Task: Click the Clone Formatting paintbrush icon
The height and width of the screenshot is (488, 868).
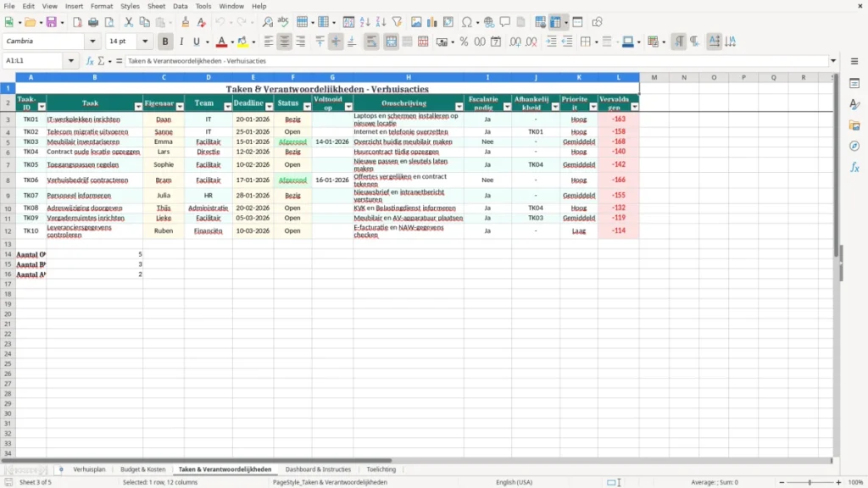Action: click(x=186, y=22)
